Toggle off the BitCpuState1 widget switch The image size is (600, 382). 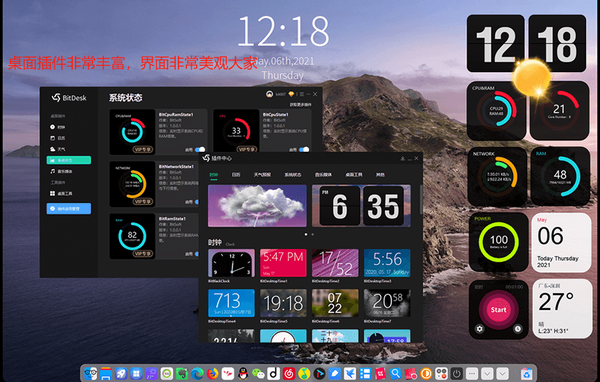[x=304, y=149]
